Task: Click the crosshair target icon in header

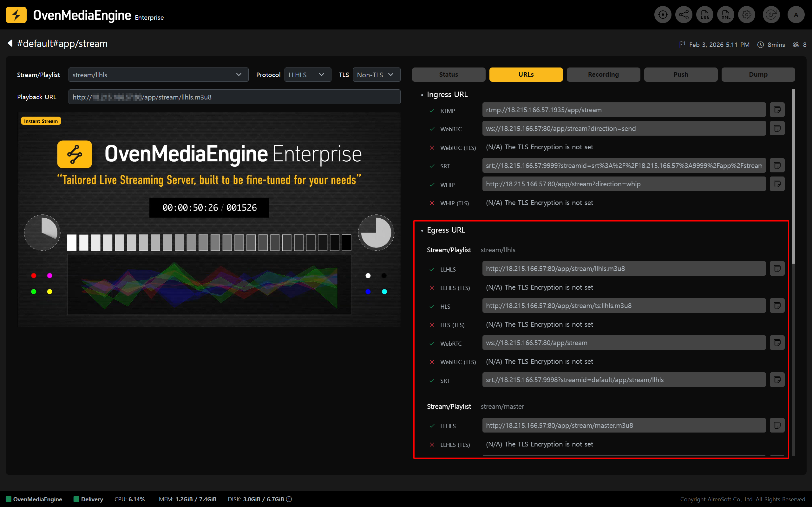Action: coord(663,15)
